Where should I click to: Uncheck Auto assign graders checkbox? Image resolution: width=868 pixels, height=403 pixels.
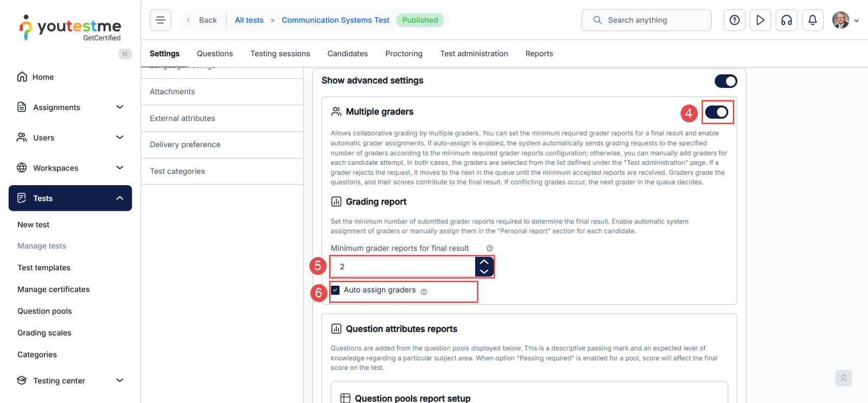(x=335, y=290)
